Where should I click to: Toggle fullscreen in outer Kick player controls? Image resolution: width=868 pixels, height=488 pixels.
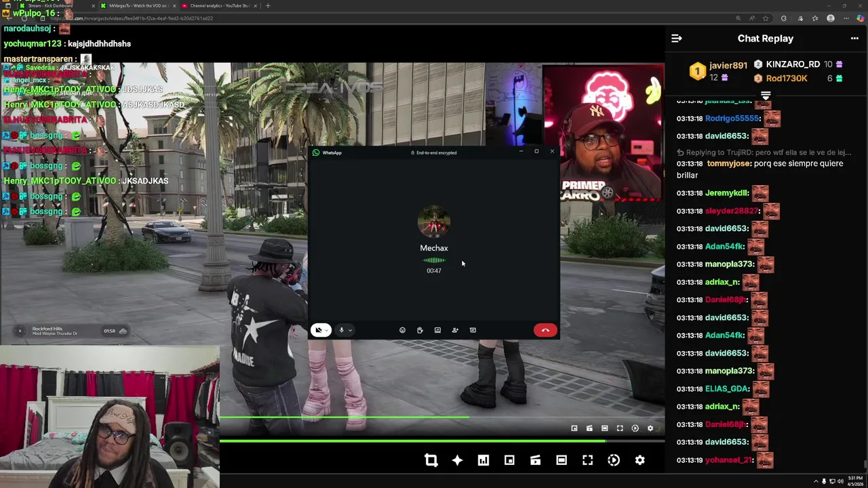(x=587, y=460)
